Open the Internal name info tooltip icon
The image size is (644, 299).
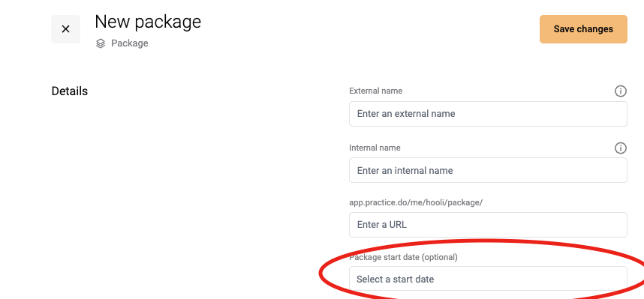coord(621,148)
